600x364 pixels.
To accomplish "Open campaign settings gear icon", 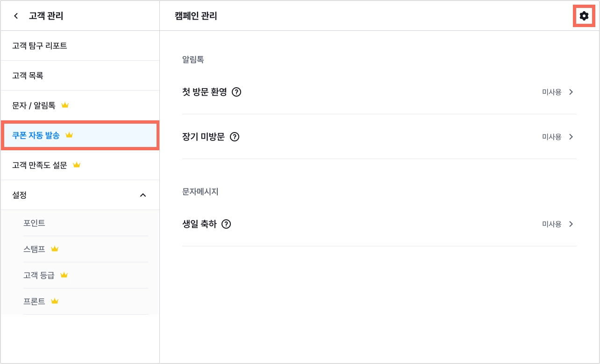I will click(584, 16).
